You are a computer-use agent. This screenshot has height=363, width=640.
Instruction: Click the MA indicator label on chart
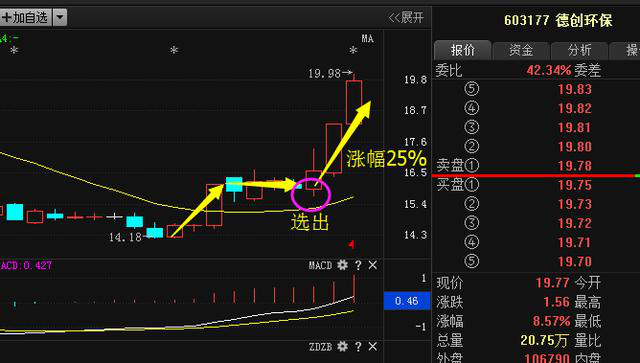[x=367, y=39]
